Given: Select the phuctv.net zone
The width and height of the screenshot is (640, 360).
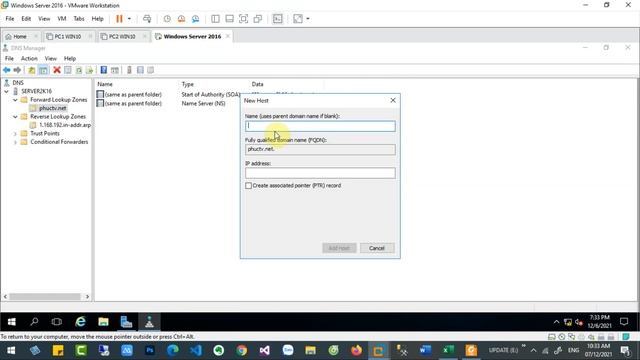Looking at the screenshot, I should (53, 108).
